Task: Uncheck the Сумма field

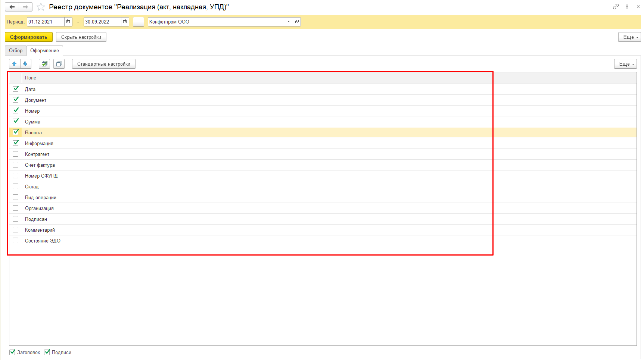Action: [16, 121]
